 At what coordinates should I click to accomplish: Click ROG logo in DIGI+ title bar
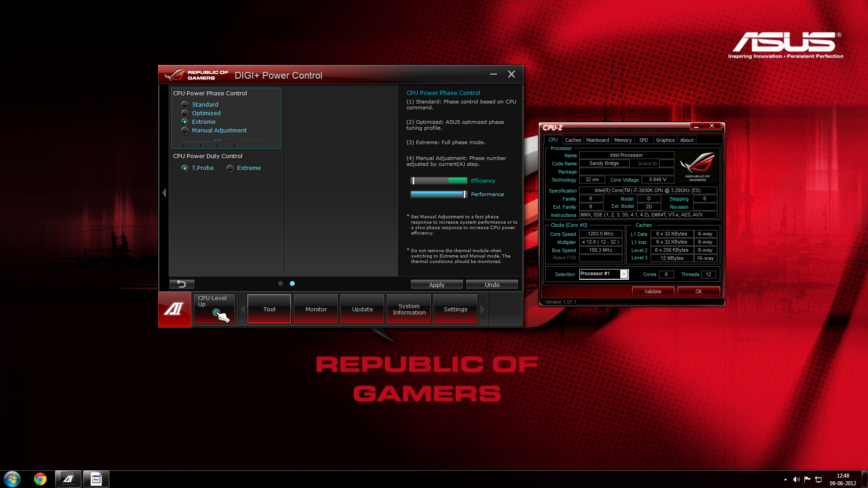tap(196, 75)
